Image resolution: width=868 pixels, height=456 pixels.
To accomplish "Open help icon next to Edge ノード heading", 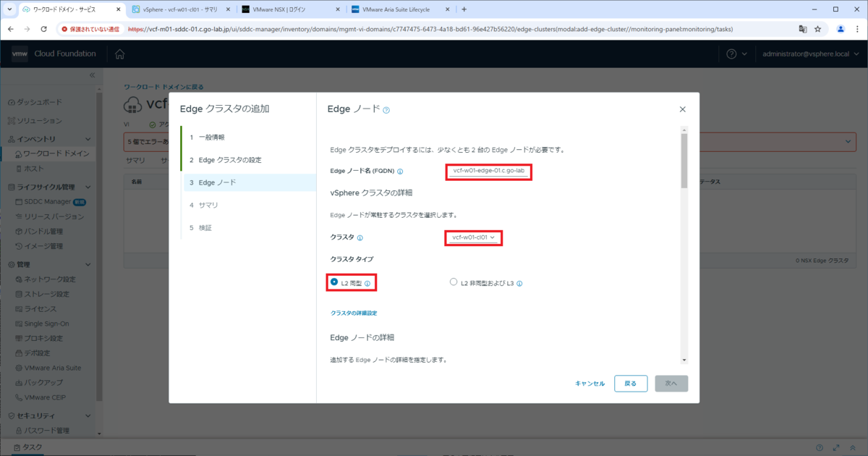I will [386, 110].
